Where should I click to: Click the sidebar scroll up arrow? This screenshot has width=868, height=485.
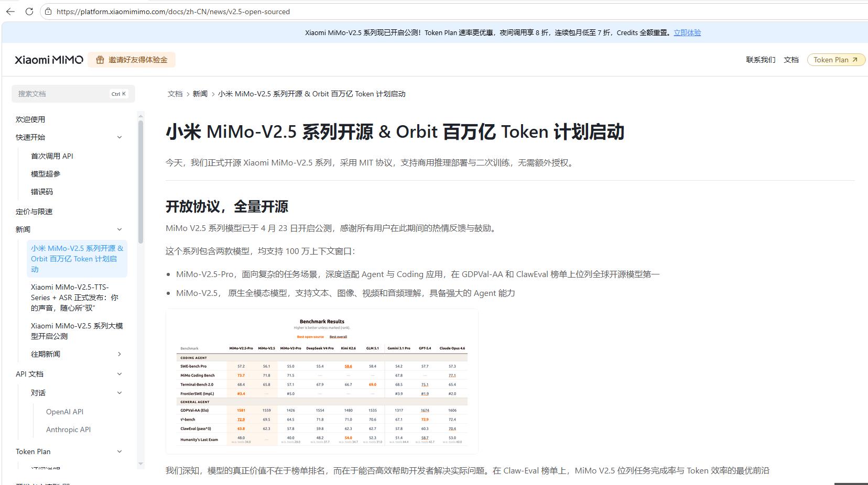pyautogui.click(x=140, y=115)
